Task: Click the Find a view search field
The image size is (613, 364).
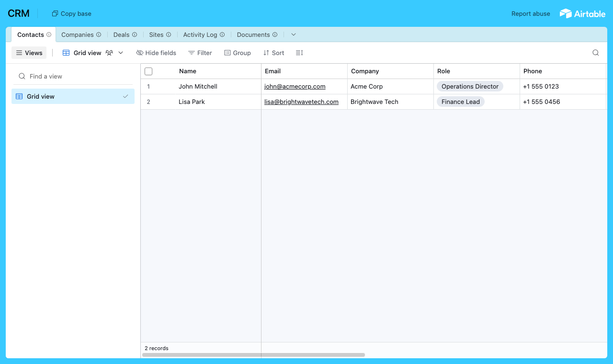Action: [73, 76]
